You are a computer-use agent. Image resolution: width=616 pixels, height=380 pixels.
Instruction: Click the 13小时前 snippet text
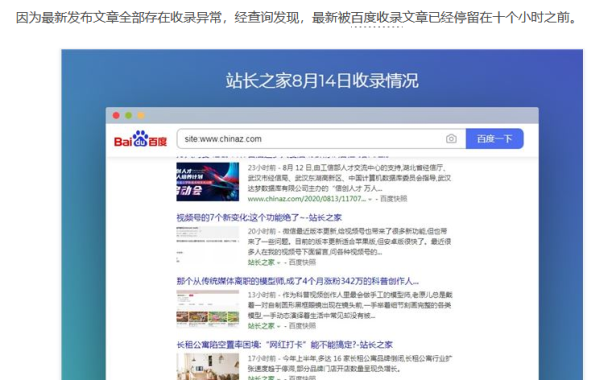(350, 305)
